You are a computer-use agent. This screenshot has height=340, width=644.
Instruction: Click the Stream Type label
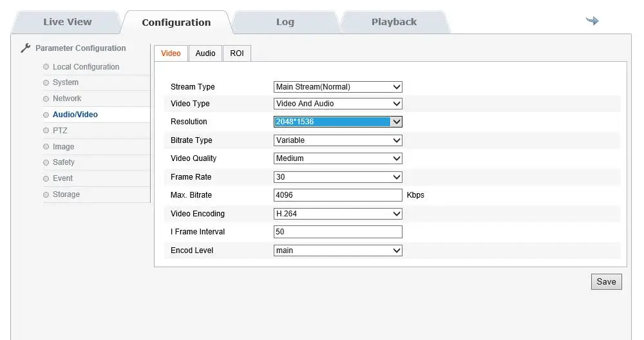[x=193, y=87]
